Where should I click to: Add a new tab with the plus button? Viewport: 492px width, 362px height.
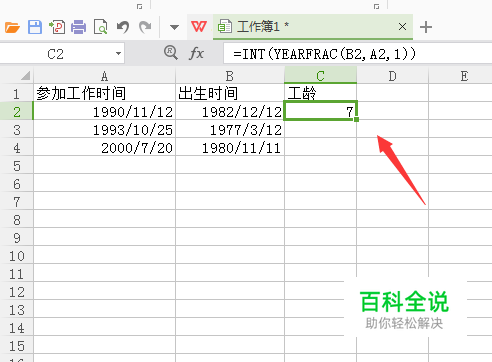pos(426,27)
